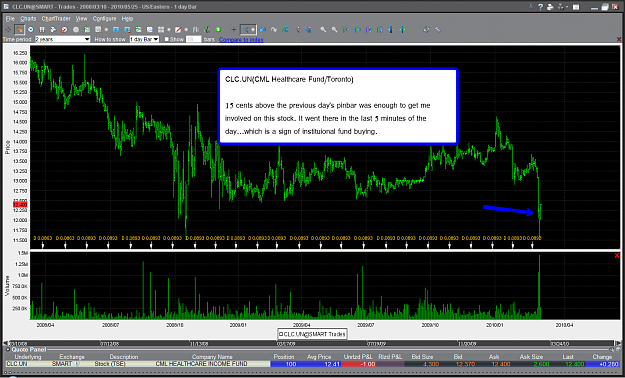The height and width of the screenshot is (378, 625).
Task: Close the chart panel with dark-red X
Action: click(x=619, y=39)
